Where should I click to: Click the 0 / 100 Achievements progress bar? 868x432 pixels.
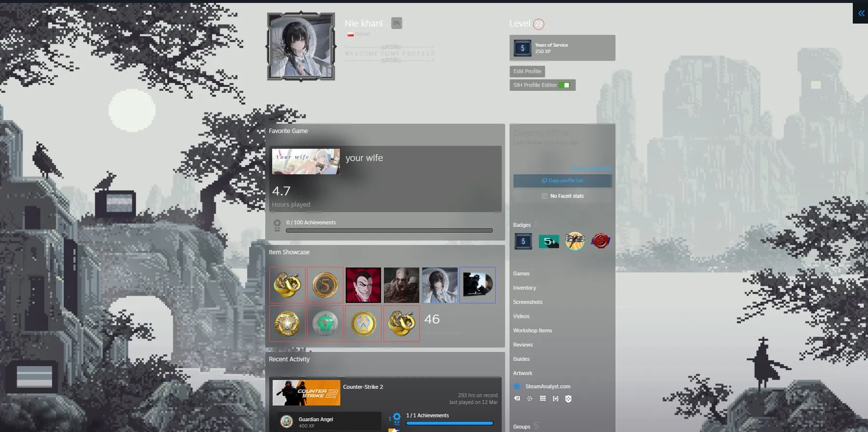pyautogui.click(x=389, y=230)
